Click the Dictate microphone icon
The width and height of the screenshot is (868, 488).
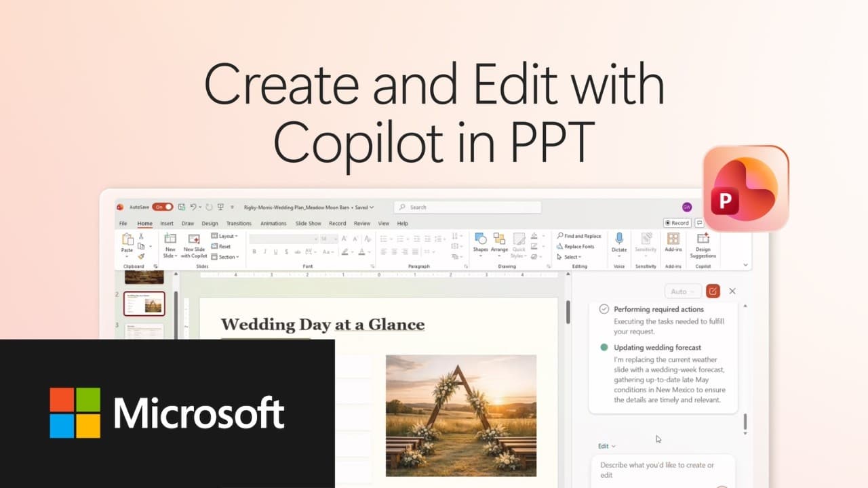point(619,239)
